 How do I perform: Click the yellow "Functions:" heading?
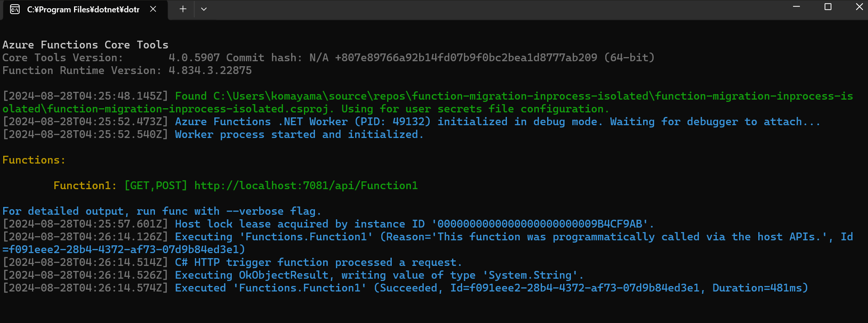tap(34, 160)
